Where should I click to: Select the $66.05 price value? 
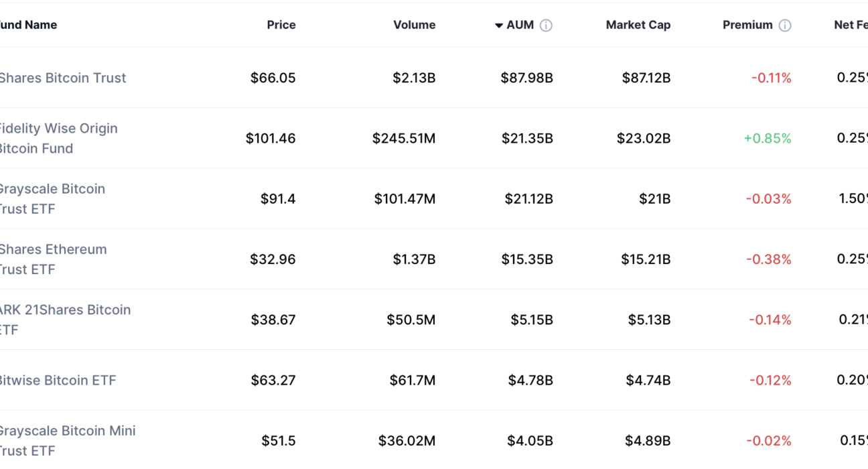point(273,78)
